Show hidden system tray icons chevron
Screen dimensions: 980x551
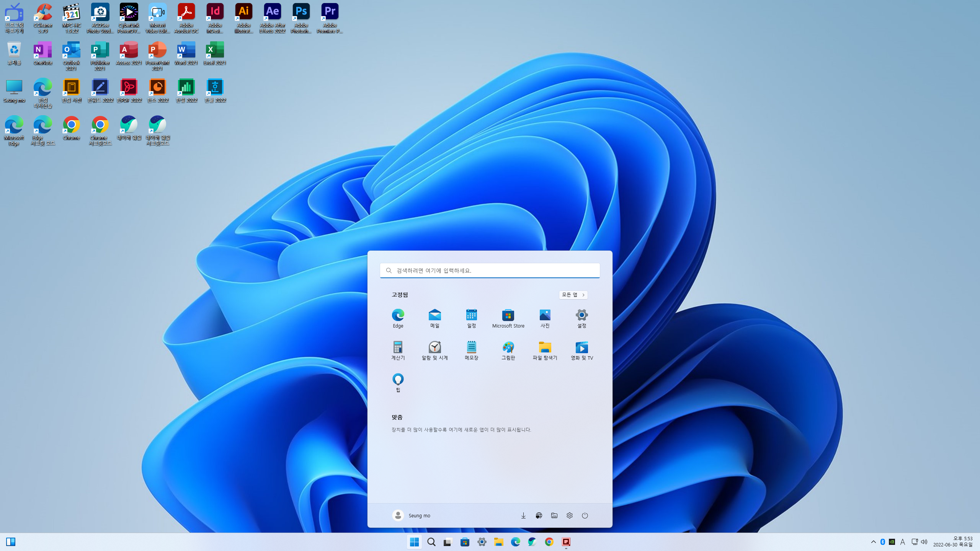point(873,541)
